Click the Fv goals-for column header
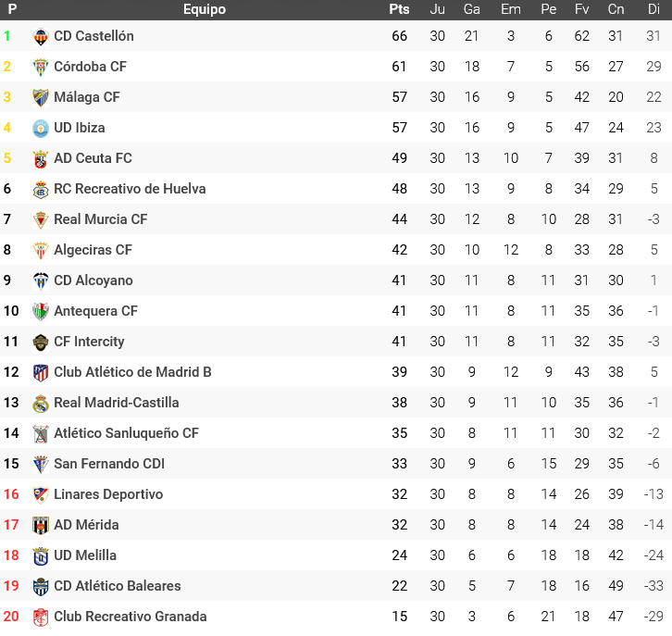 (x=582, y=9)
